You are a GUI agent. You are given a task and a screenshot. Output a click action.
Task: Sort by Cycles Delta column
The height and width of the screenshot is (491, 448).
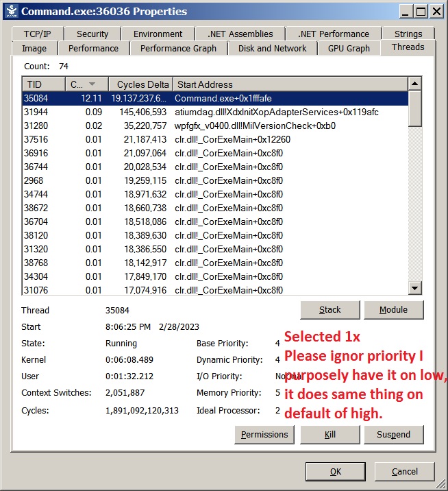pyautogui.click(x=140, y=84)
